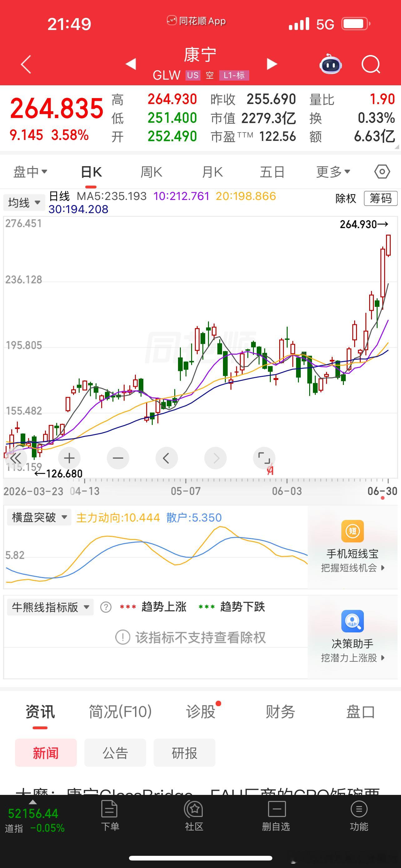Switch to 日K tab
Image resolution: width=401 pixels, height=868 pixels.
point(91,172)
